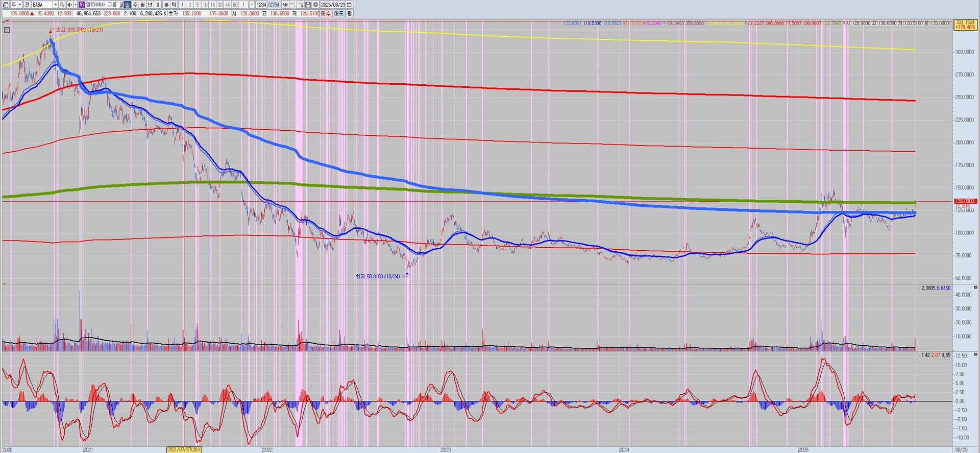Click the 매수 buy button

tap(326, 13)
